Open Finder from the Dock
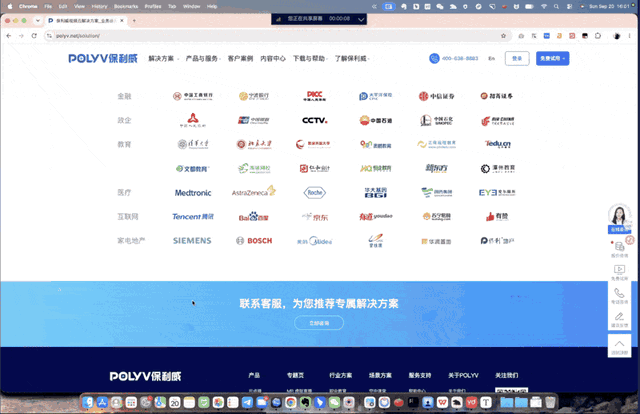This screenshot has width=640, height=414. [x=88, y=403]
